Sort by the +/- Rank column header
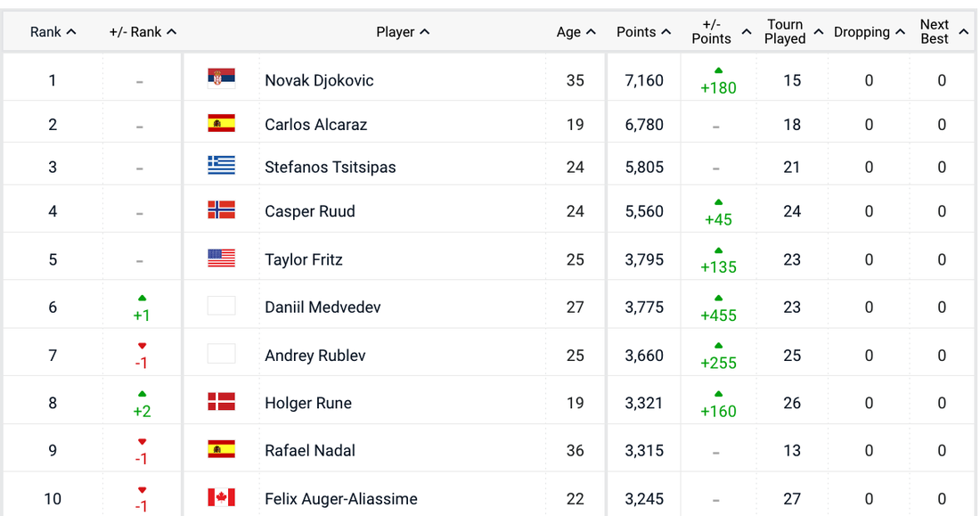 click(x=143, y=32)
